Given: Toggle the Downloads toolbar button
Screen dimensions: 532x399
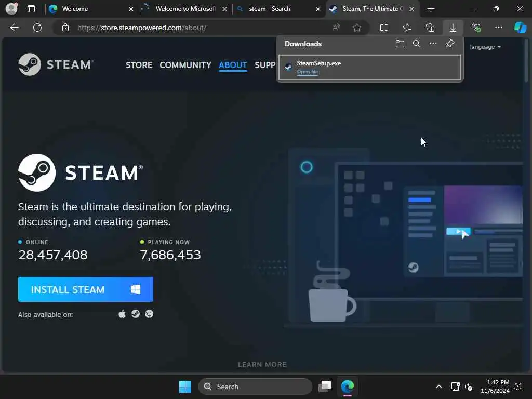Looking at the screenshot, I should 453,28.
